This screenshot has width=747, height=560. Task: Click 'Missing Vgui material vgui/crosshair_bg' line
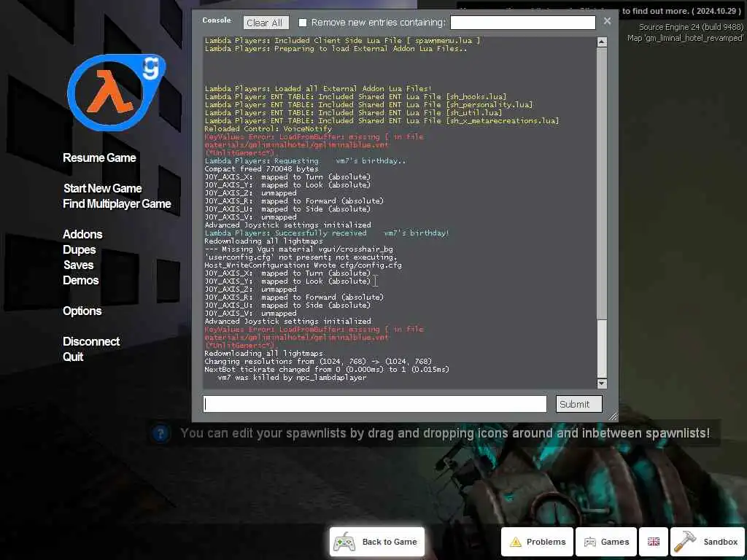click(x=298, y=249)
